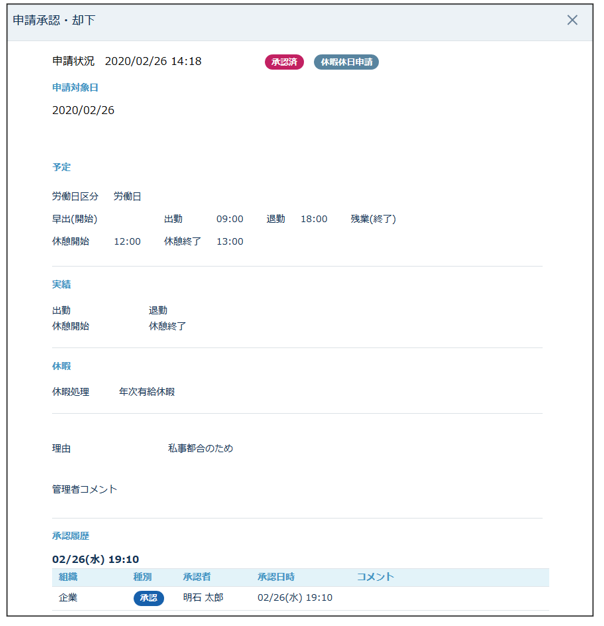Click the 承認履歴 section heading

pyautogui.click(x=75, y=536)
